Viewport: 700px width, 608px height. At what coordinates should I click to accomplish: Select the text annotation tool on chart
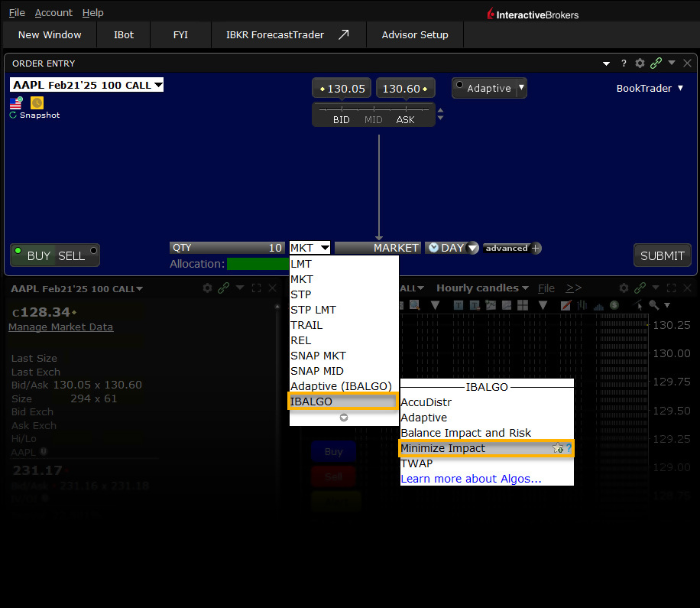coord(457,304)
